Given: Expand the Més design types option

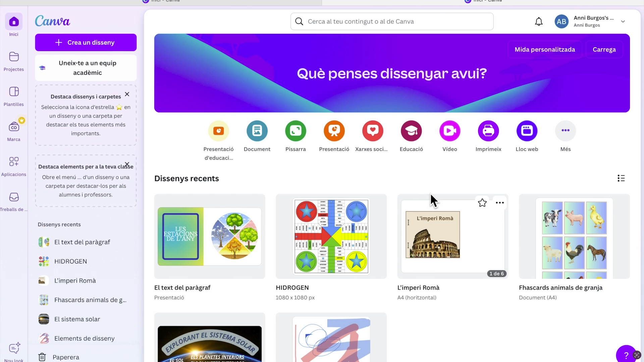Looking at the screenshot, I should tap(566, 131).
